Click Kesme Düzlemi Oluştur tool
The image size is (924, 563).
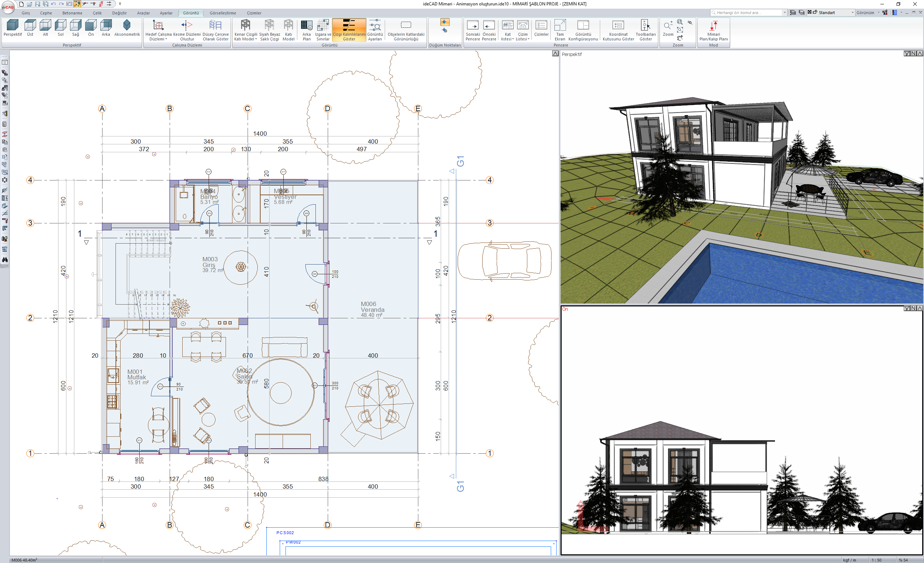pos(187,26)
